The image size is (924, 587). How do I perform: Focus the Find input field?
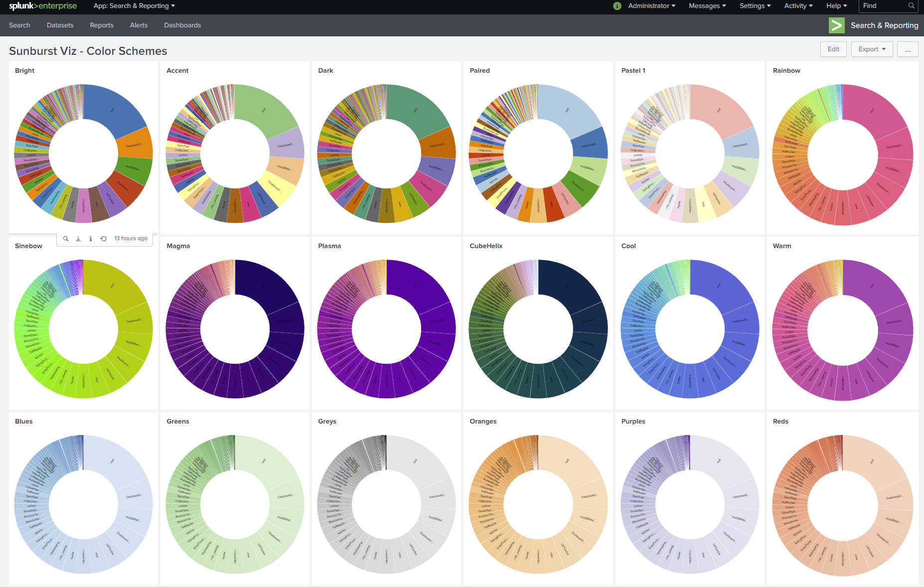tap(883, 6)
